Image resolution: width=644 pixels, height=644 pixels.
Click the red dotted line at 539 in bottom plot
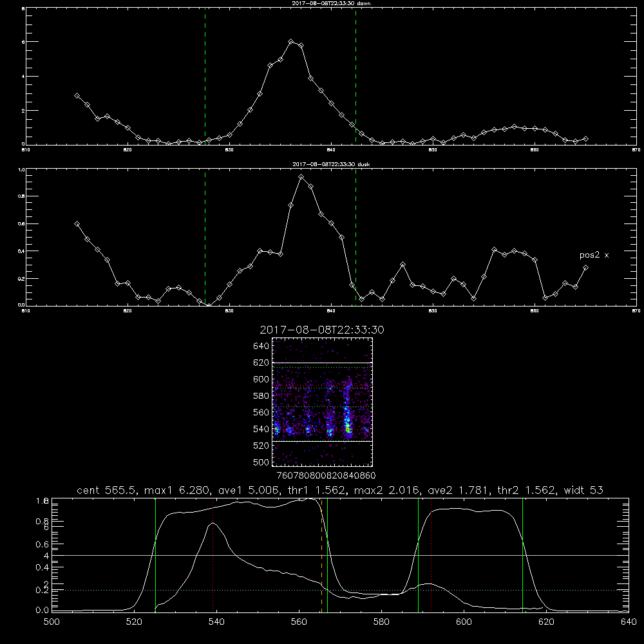(x=213, y=554)
